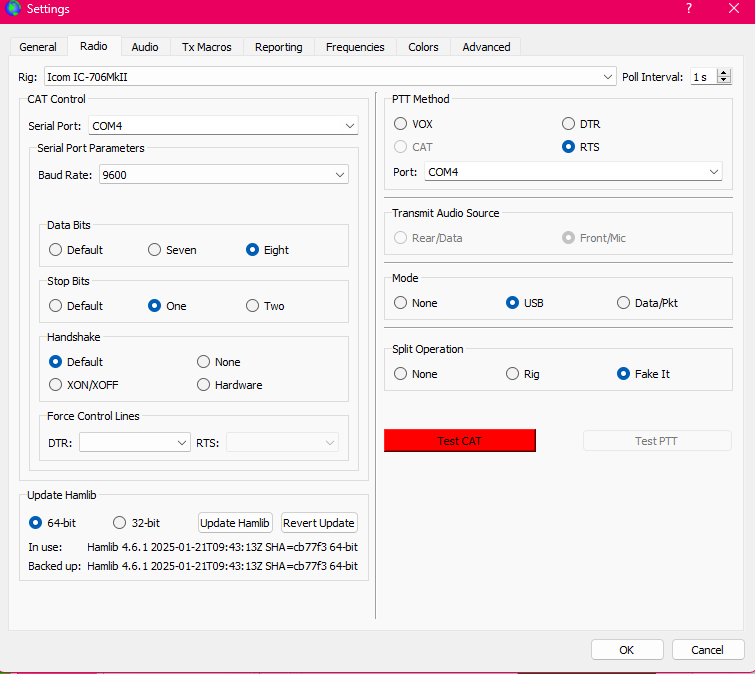Select Two stop bits option
The width and height of the screenshot is (755, 674).
coord(253,306)
